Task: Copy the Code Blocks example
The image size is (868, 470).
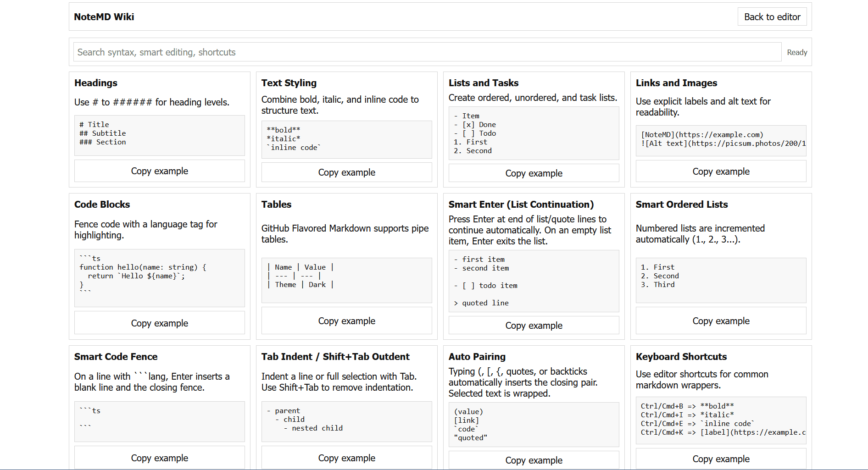Action: tap(159, 323)
